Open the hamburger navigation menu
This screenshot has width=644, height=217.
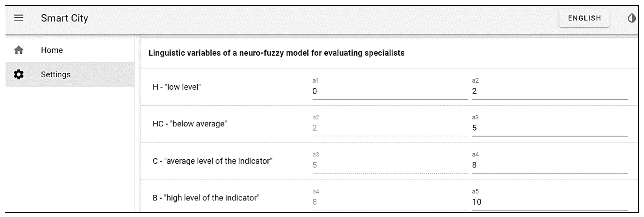pos(18,18)
